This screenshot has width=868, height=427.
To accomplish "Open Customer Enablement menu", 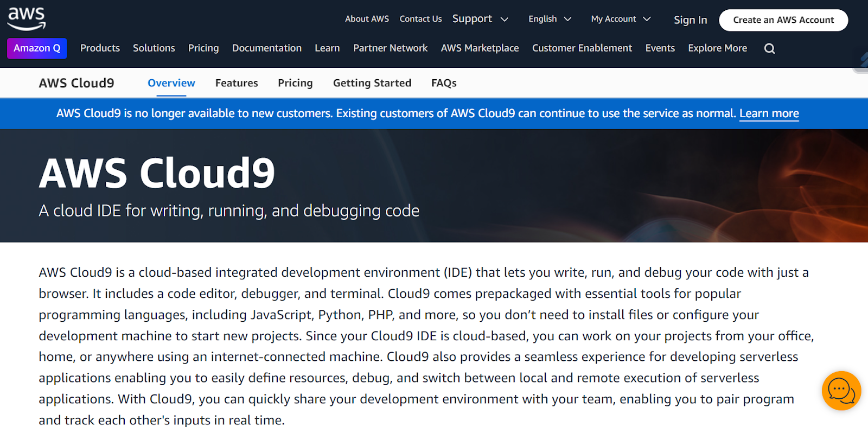I will click(x=582, y=48).
